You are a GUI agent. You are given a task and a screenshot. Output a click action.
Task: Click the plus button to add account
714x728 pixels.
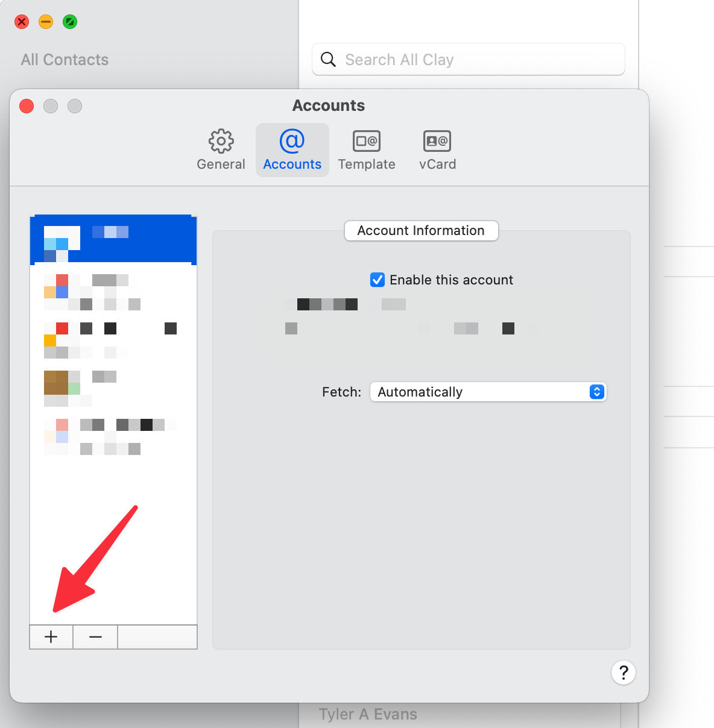click(x=51, y=637)
